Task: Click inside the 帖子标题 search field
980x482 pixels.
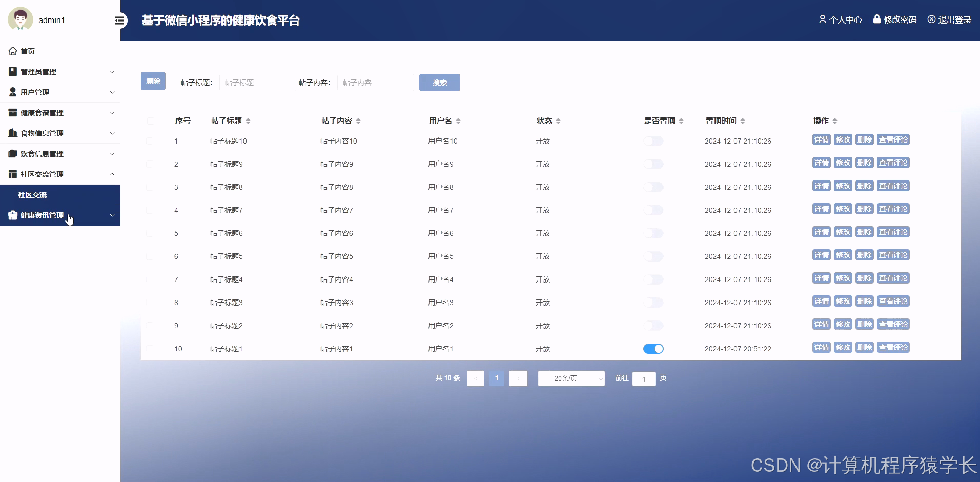Action: coord(257,82)
